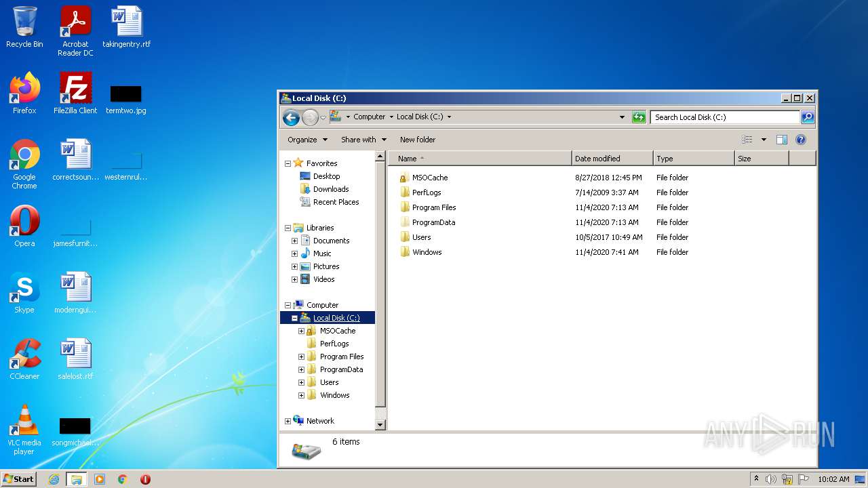Sort by the Date modified column header

[x=612, y=159]
